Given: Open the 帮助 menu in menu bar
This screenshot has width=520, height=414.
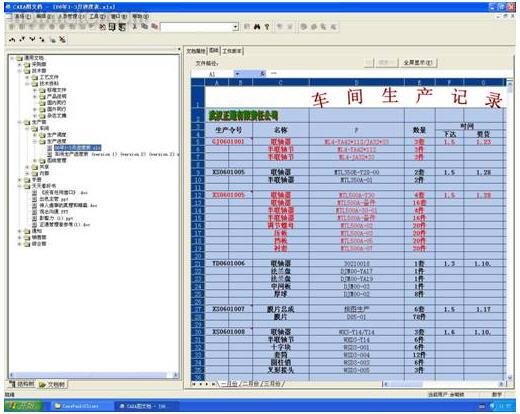Looking at the screenshot, I should pos(140,16).
